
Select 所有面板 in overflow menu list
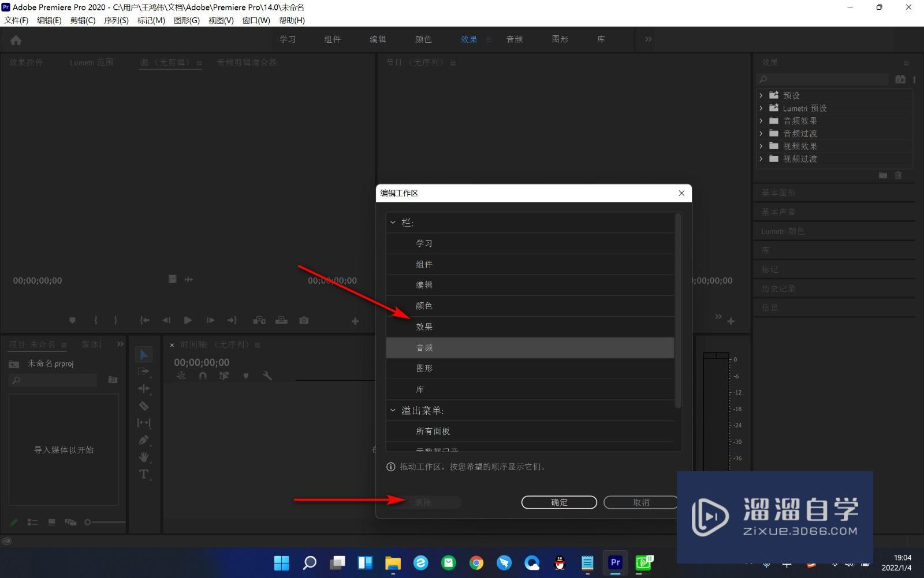[x=530, y=431]
